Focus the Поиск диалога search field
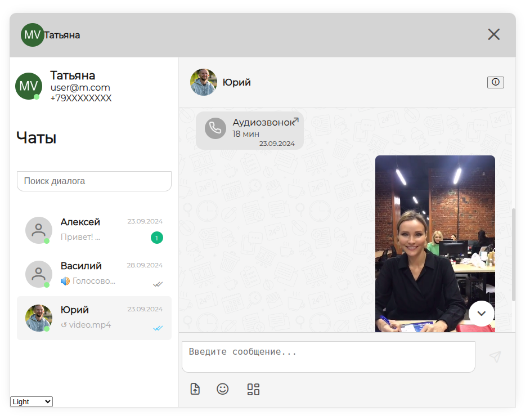The image size is (530, 420). click(95, 181)
